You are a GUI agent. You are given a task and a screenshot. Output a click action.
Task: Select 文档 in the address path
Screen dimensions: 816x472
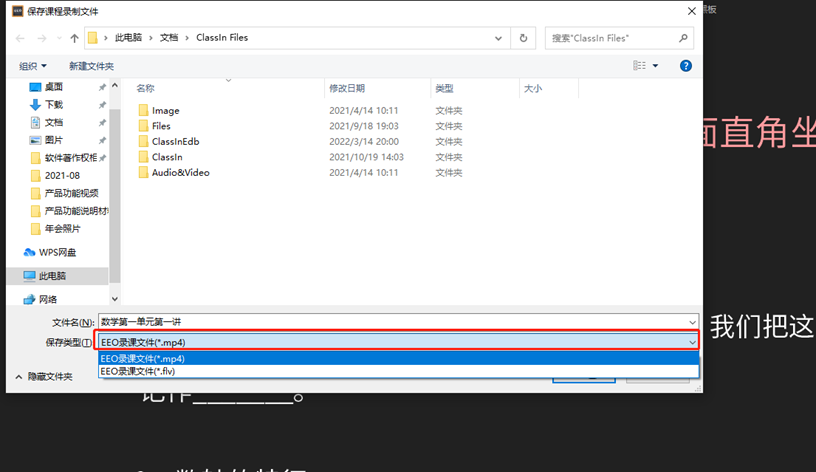(169, 37)
